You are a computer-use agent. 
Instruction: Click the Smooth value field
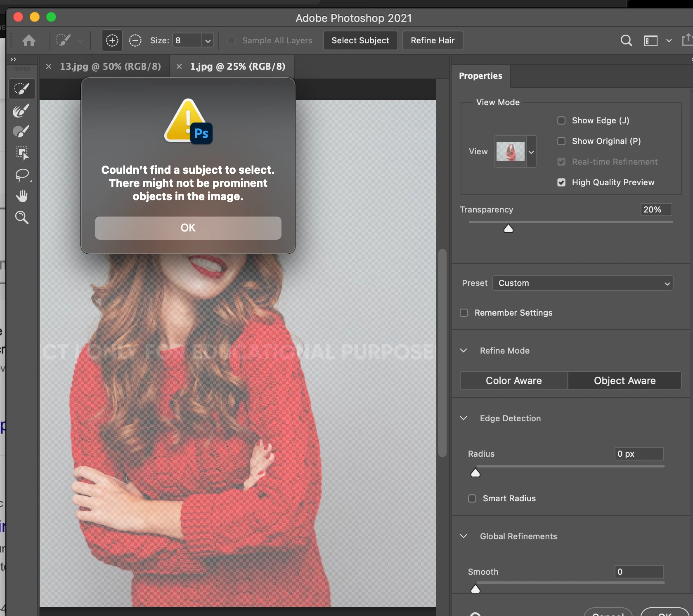point(639,572)
